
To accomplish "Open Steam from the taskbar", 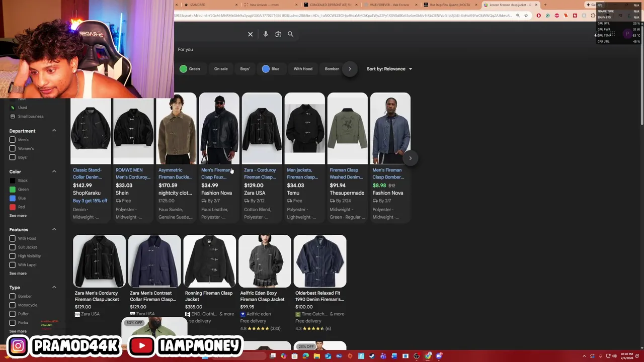I will click(x=372, y=356).
